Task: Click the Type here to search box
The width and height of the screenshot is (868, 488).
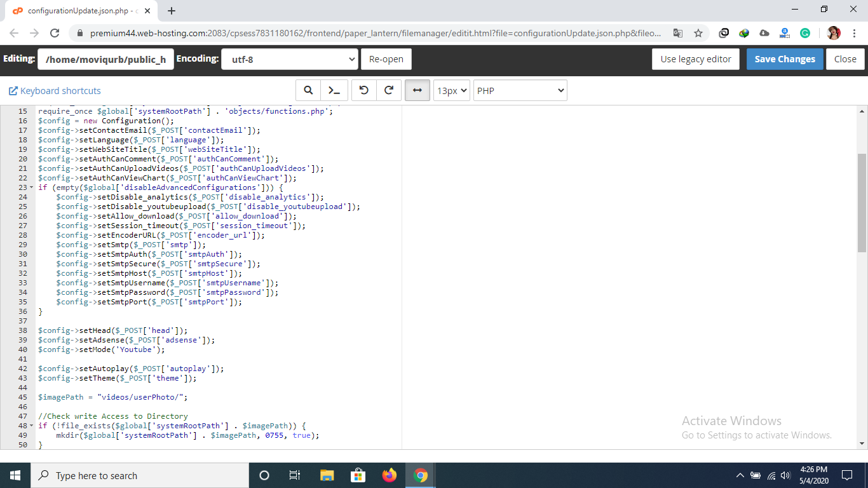Action: (140, 475)
